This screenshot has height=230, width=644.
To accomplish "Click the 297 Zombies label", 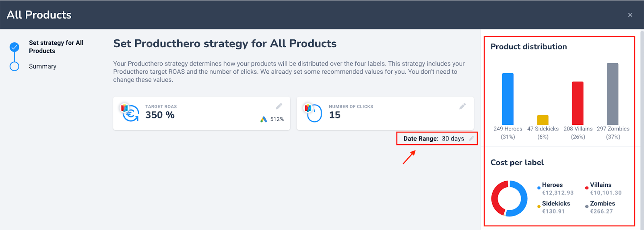I will 613,129.
